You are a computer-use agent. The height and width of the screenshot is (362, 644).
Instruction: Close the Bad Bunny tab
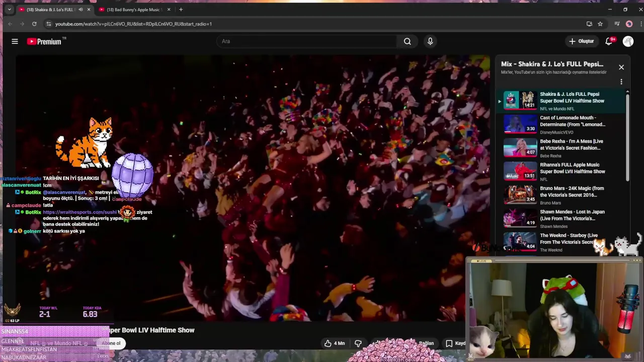(169, 10)
